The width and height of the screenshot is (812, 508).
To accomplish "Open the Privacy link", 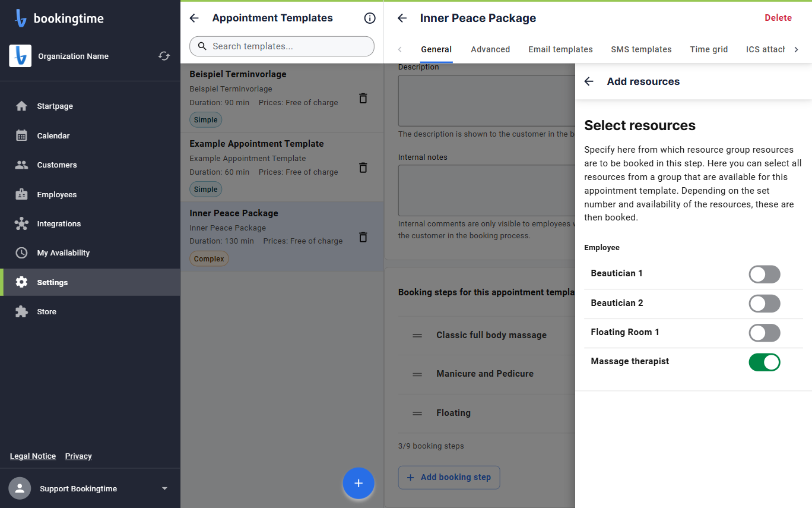I will 78,456.
